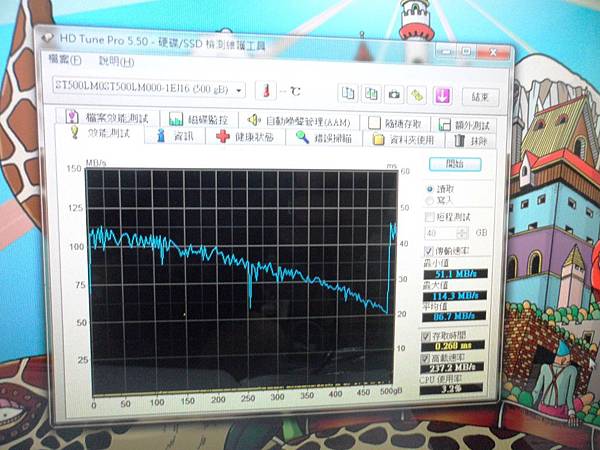Click the 114.3 MB/s maximum value
This screenshot has height=450, width=600.
pos(455,296)
